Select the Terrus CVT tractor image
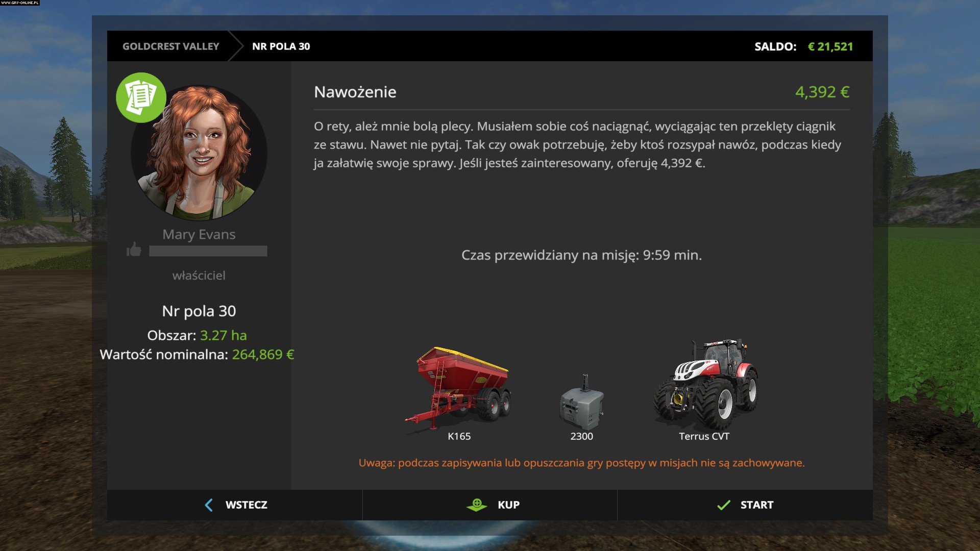Screen dimensions: 980x551 pos(705,384)
